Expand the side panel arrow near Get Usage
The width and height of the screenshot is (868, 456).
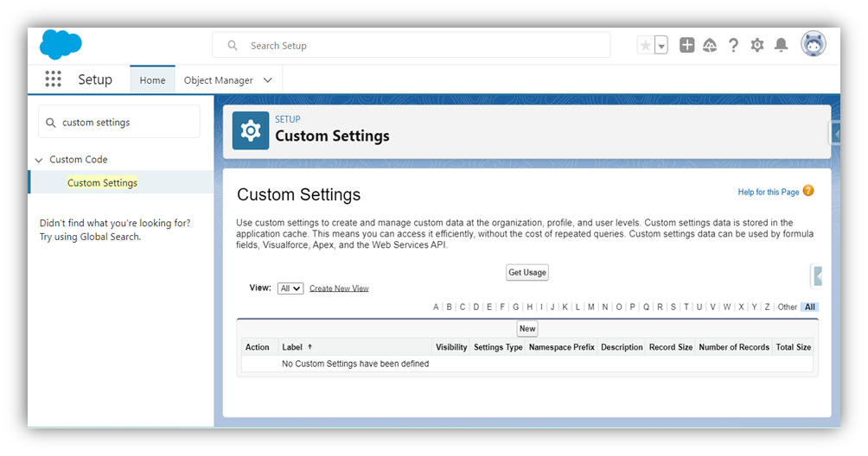point(817,275)
